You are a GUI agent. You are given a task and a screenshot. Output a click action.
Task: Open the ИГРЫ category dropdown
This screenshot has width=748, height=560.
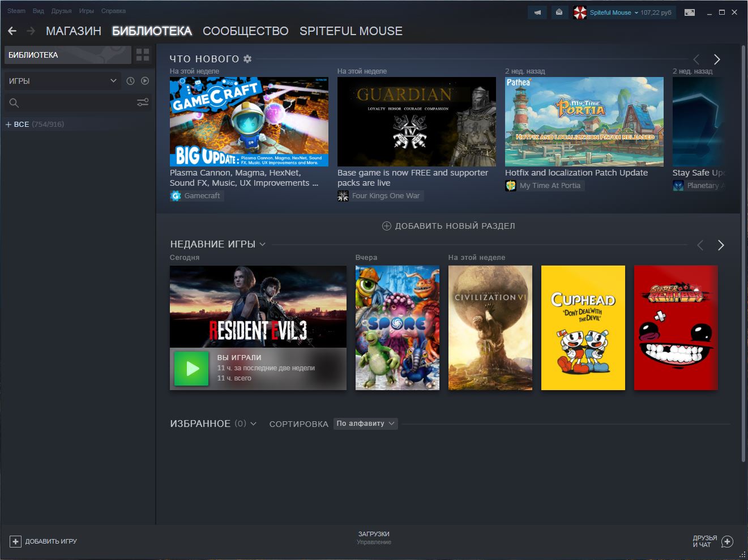tap(62, 81)
